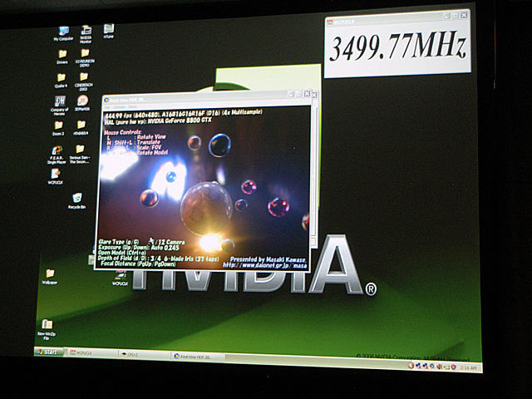Click the volume speaker icon in system tray

click(x=438, y=367)
